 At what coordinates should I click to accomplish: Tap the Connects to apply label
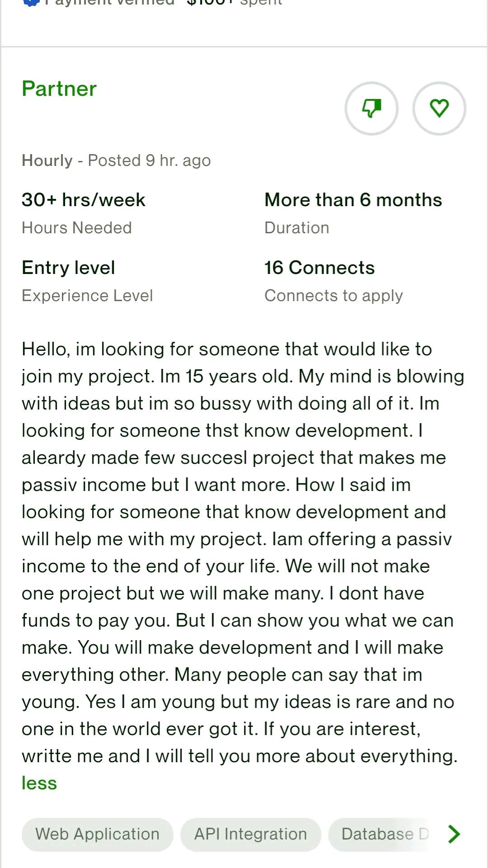click(333, 296)
